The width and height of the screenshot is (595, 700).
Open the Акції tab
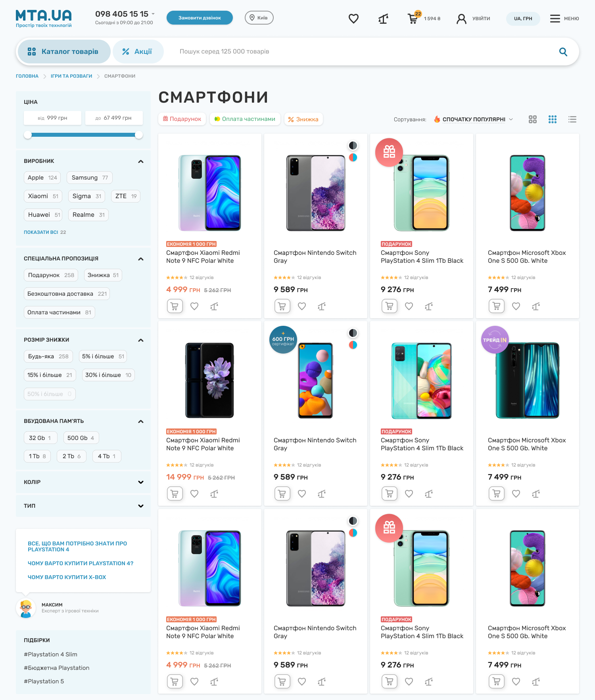[x=138, y=52]
